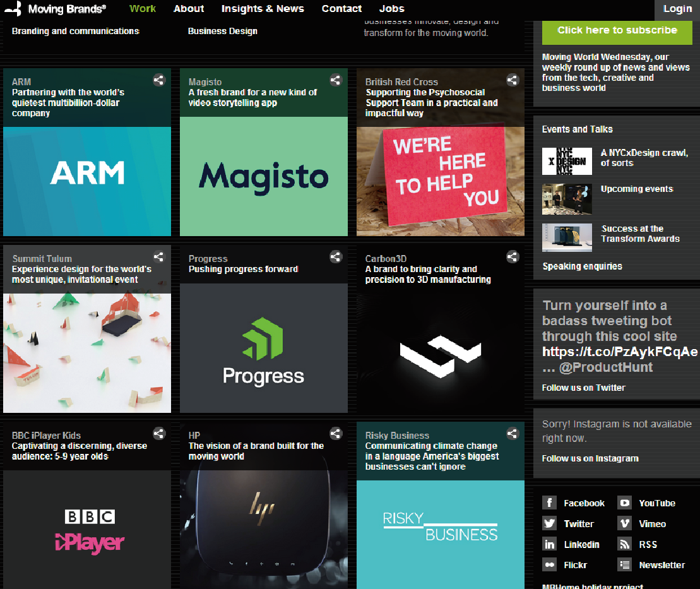Viewport: 700px width, 589px height.
Task: Open the We're Here To Help image
Action: [x=441, y=181]
